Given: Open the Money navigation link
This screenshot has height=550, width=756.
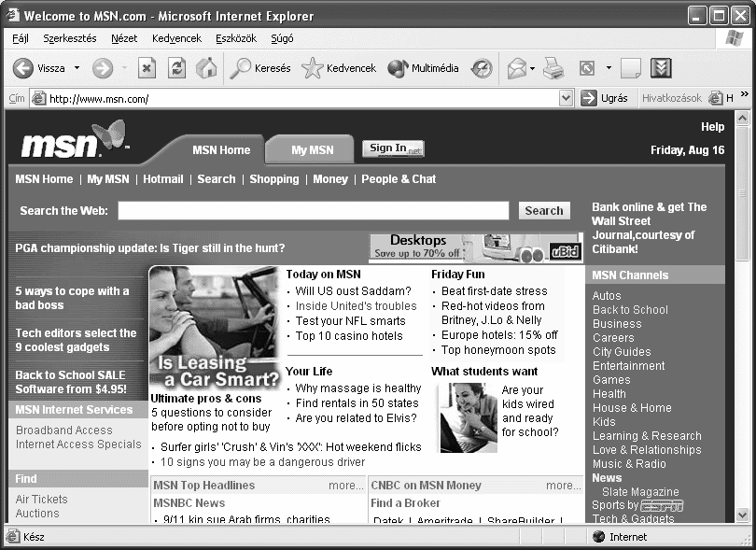Looking at the screenshot, I should (330, 179).
